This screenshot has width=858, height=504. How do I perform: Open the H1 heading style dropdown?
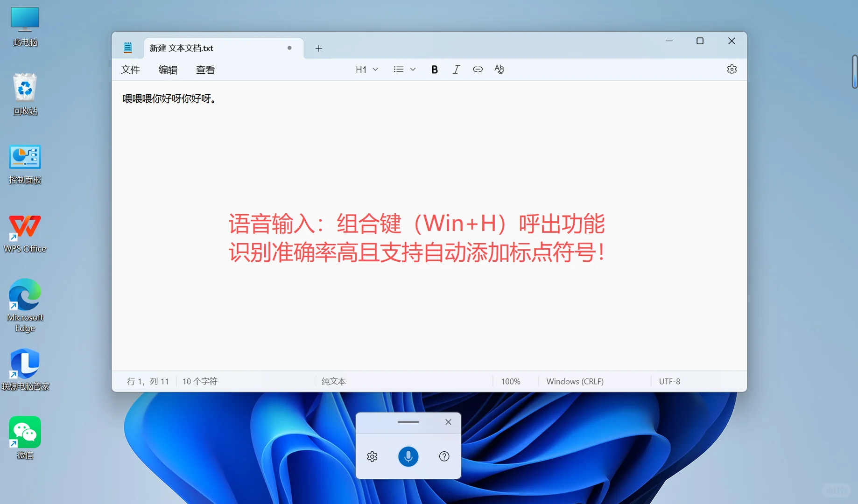(367, 69)
